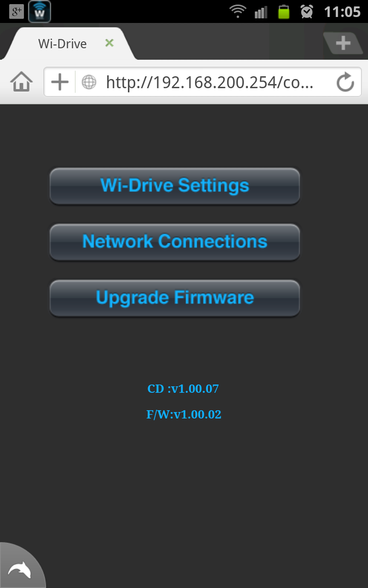Image resolution: width=368 pixels, height=588 pixels.
Task: Close the Wi-Drive tab with green X
Action: pos(109,43)
